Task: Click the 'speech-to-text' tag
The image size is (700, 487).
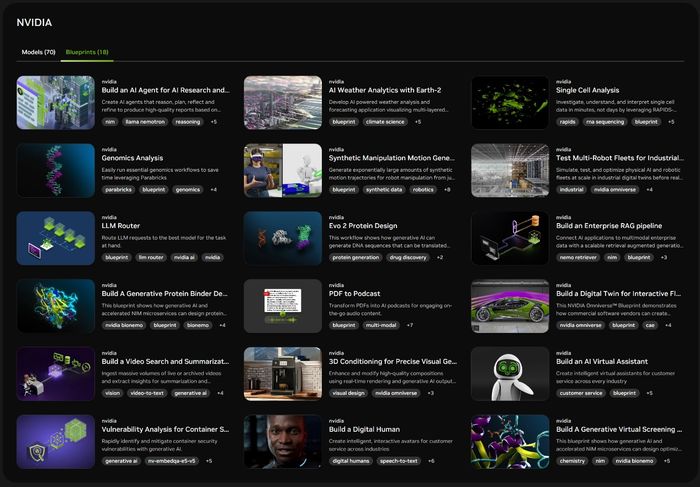Action: [x=400, y=461]
